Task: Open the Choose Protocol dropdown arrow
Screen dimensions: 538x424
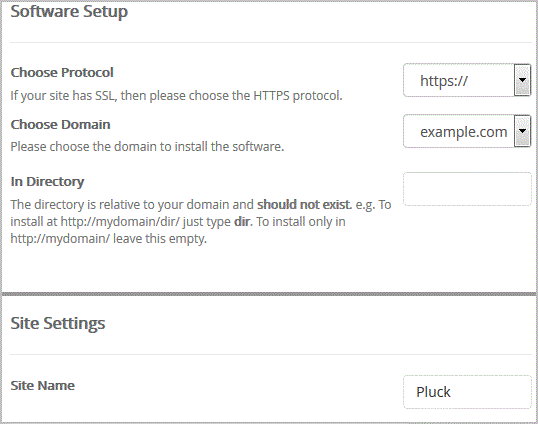Action: (x=522, y=80)
